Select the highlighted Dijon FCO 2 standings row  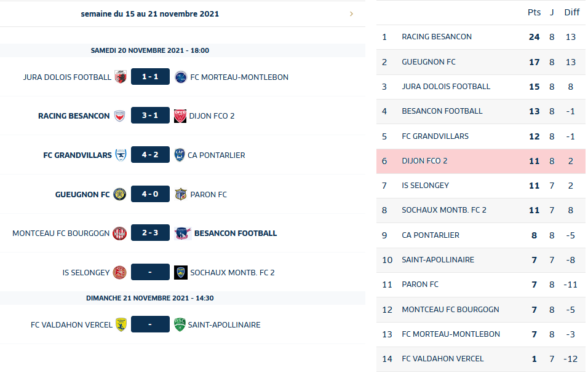coord(480,161)
